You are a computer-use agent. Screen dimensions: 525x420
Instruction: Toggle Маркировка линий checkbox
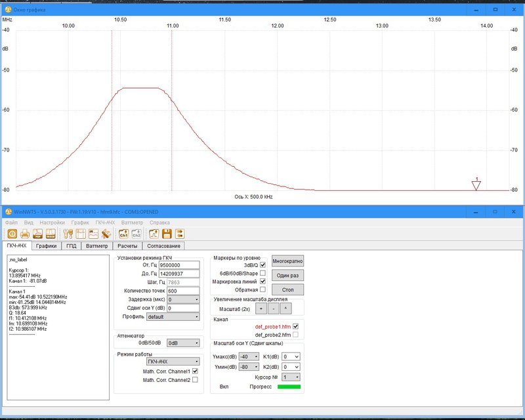pyautogui.click(x=263, y=282)
